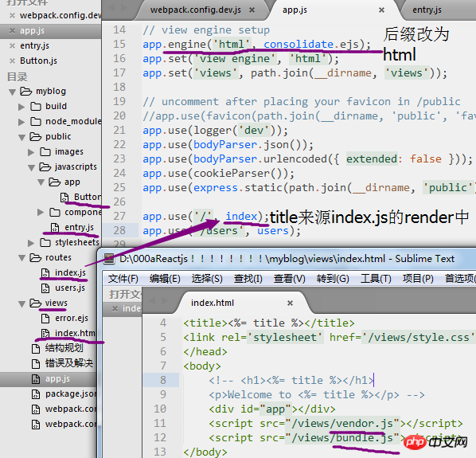Screen dimensions: 476x458
Task: Collapse the routes folder arrow
Action: (x=21, y=258)
